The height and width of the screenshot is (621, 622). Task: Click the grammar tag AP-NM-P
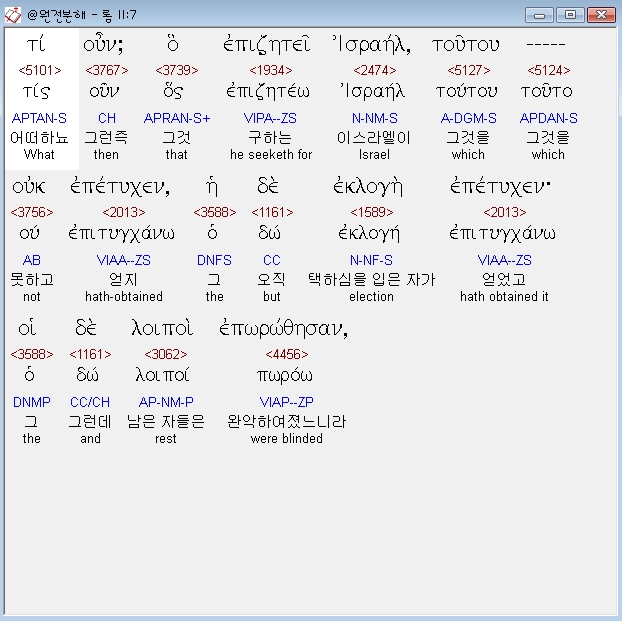tap(166, 402)
